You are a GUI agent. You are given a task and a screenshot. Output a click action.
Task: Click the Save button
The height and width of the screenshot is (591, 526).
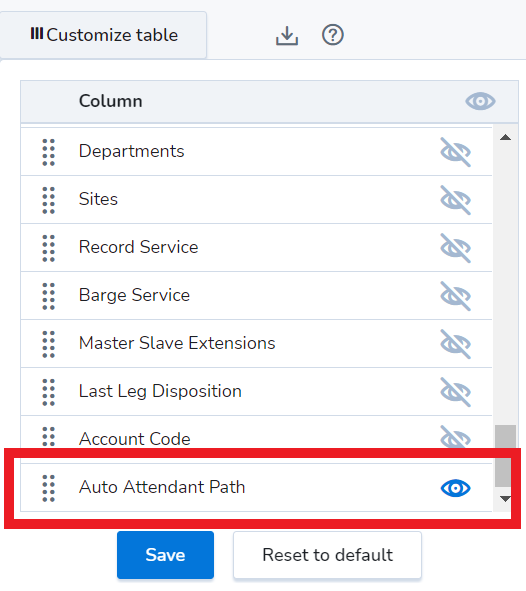click(165, 555)
